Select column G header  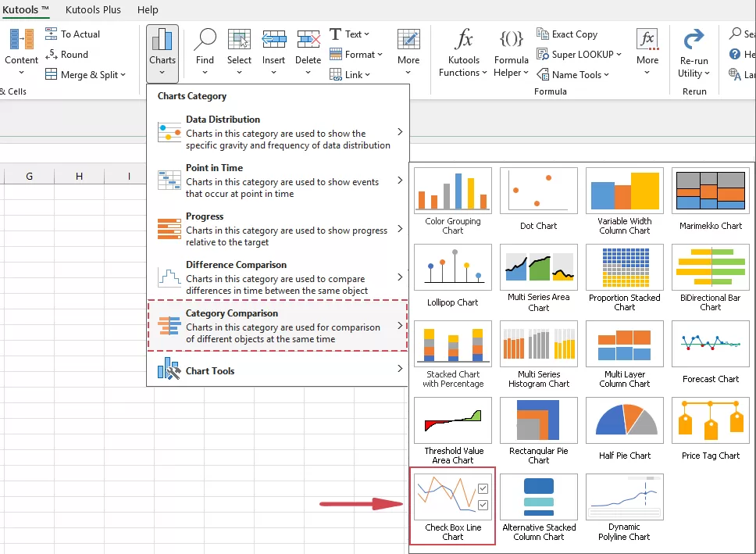tap(30, 176)
